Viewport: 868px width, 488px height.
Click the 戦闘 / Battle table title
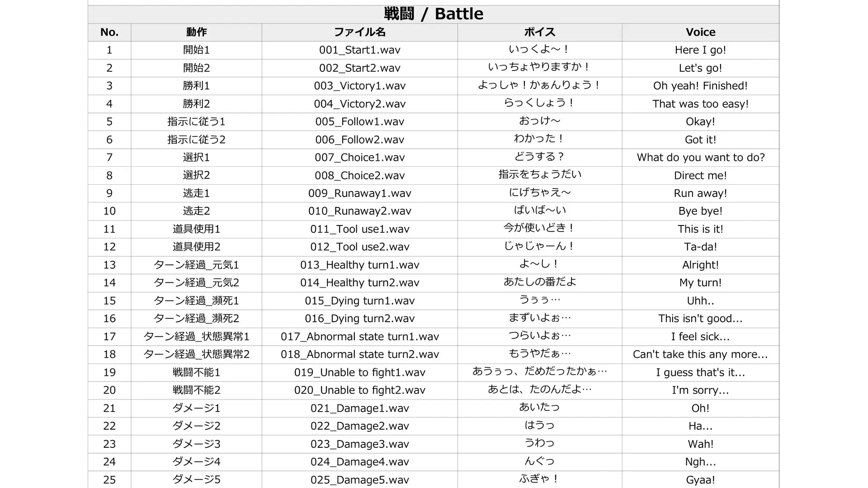433,14
